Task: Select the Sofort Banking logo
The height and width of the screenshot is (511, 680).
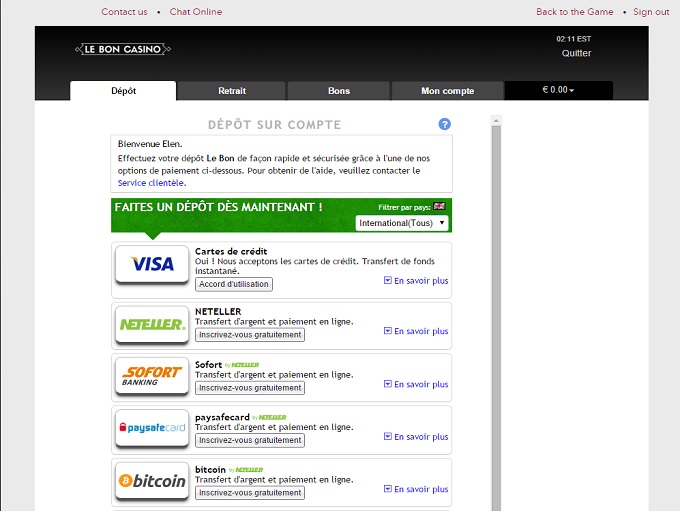Action: 151,375
